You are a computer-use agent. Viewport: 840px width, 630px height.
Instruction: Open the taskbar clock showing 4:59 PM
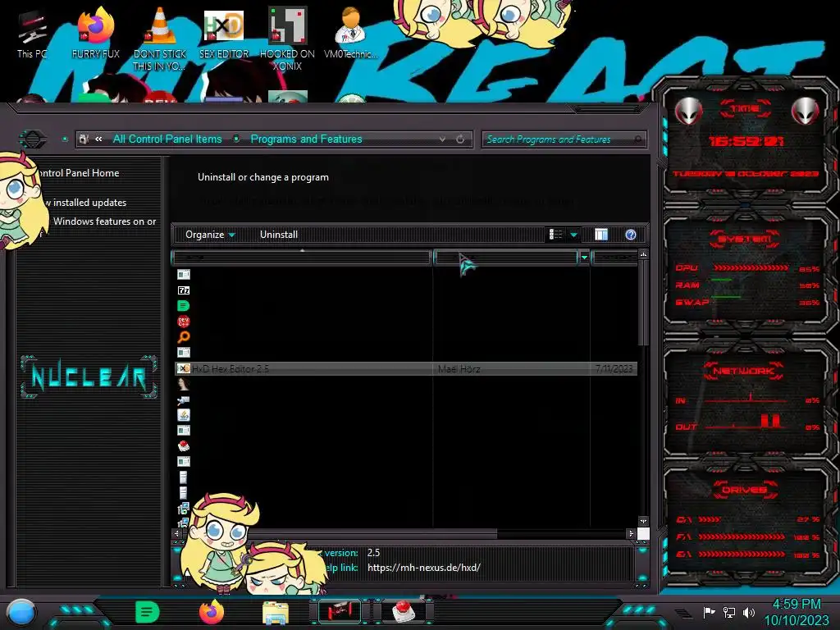coord(796,612)
